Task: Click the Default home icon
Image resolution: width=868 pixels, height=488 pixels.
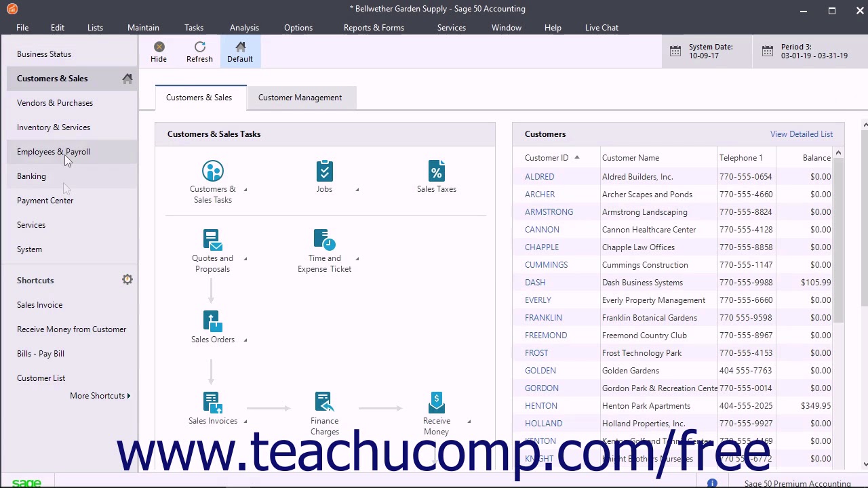Action: [240, 47]
